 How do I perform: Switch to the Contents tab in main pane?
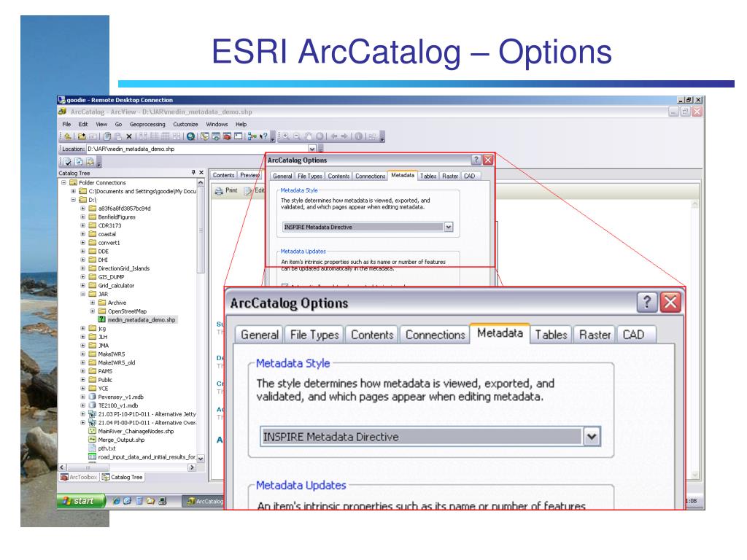(x=223, y=175)
